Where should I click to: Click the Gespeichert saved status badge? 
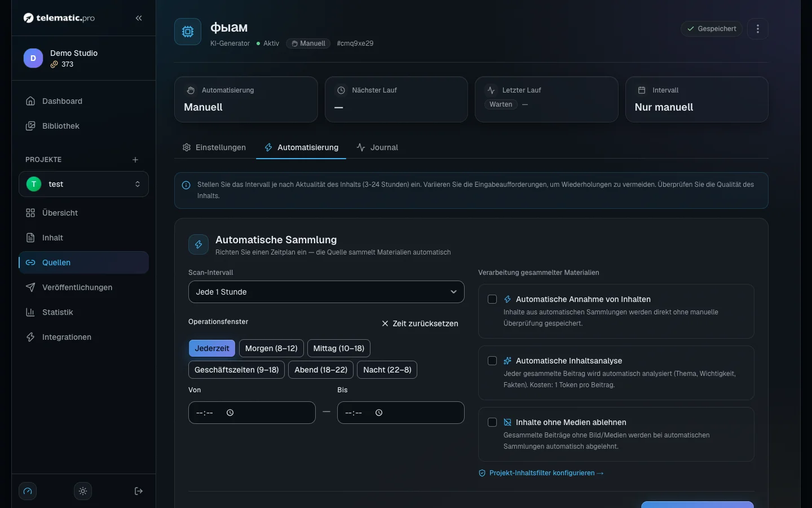pos(712,29)
